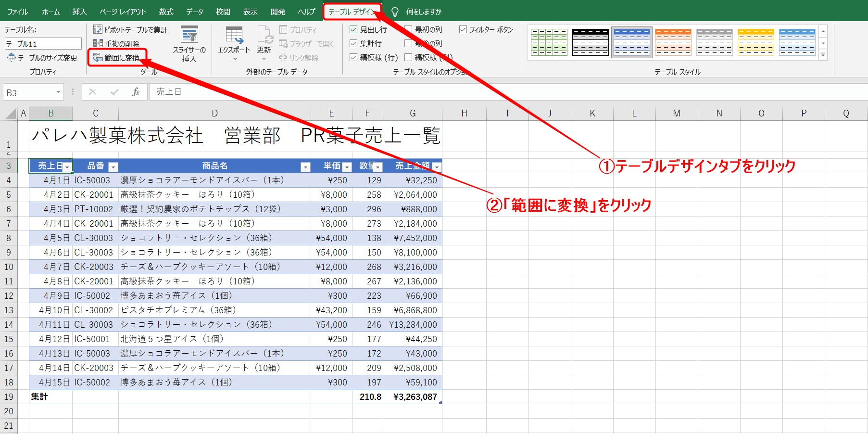Click the average cell 210.8
Viewport: 868px width, 434px height.
click(367, 397)
